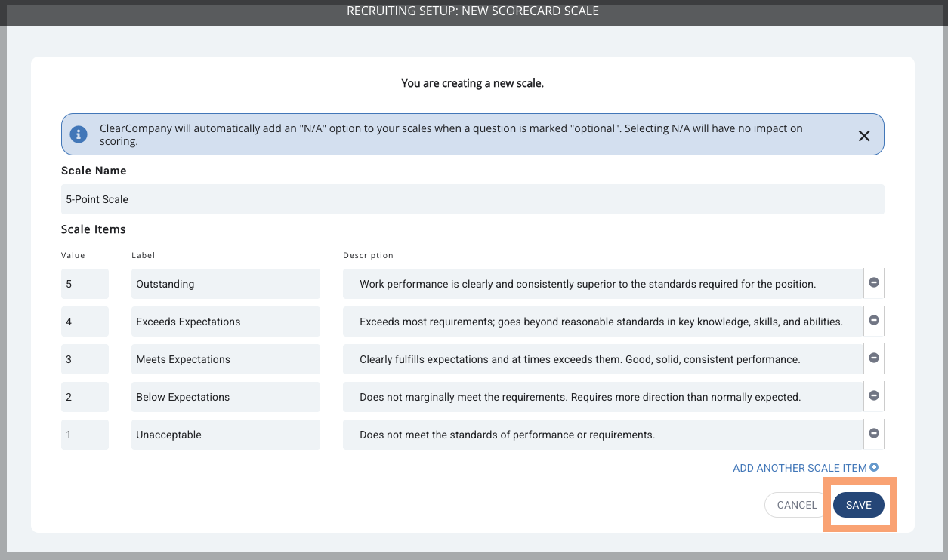The height and width of the screenshot is (560, 948).
Task: Remove the Outstanding scale item
Action: point(874,282)
